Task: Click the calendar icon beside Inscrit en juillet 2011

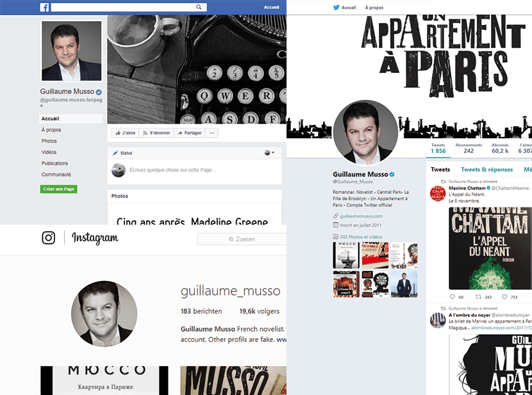Action: [x=336, y=225]
